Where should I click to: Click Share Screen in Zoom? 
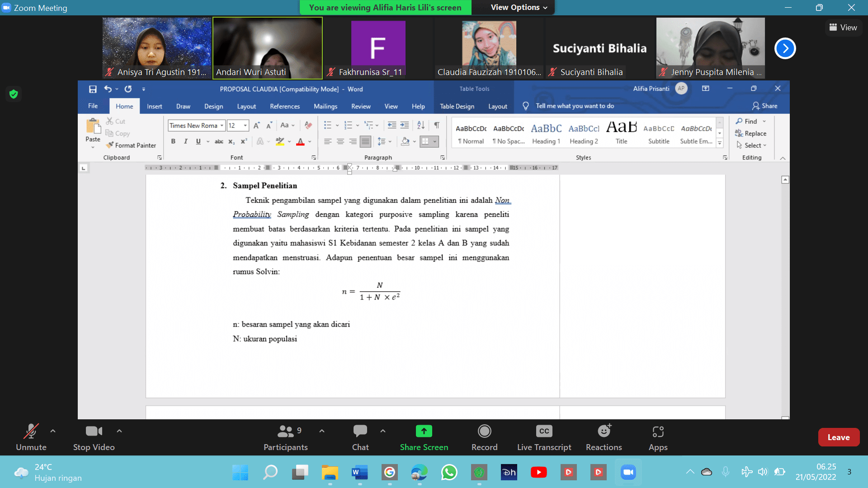pyautogui.click(x=424, y=437)
